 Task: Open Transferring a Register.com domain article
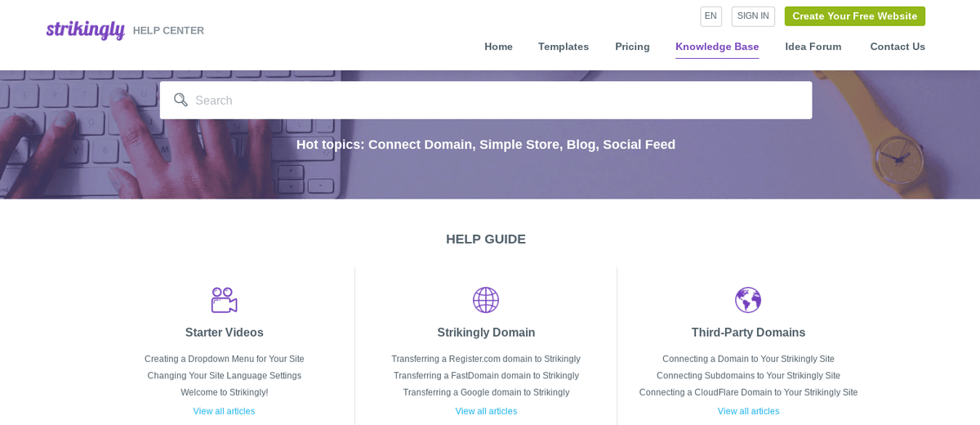pyautogui.click(x=486, y=359)
